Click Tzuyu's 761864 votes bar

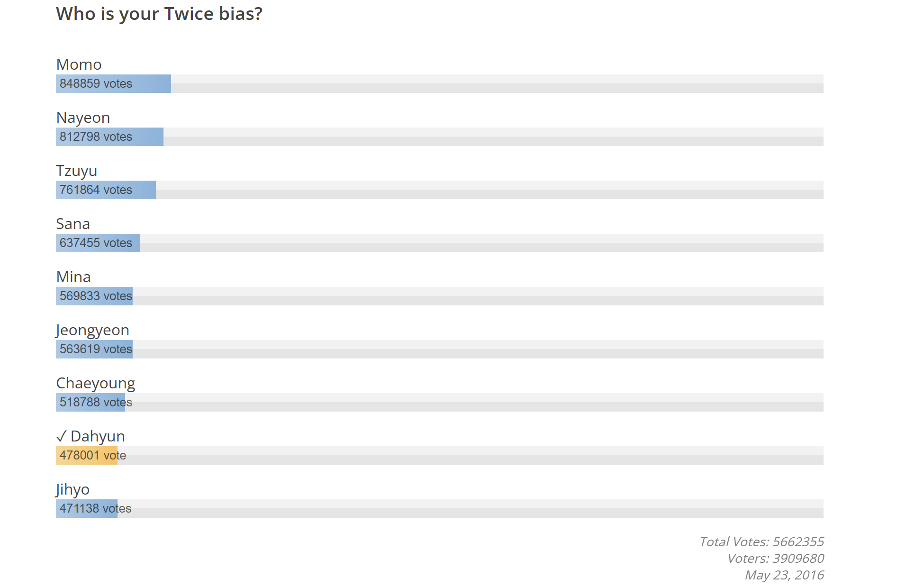point(106,190)
